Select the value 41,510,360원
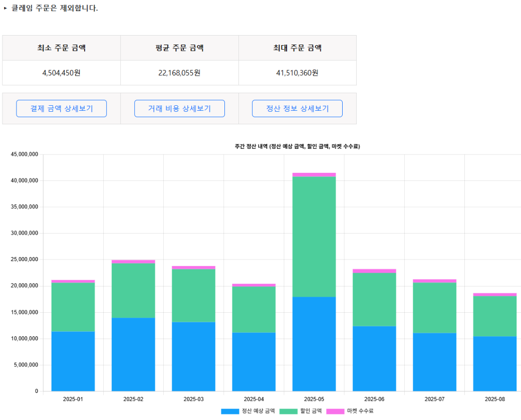This screenshot has width=521, height=420. point(298,73)
